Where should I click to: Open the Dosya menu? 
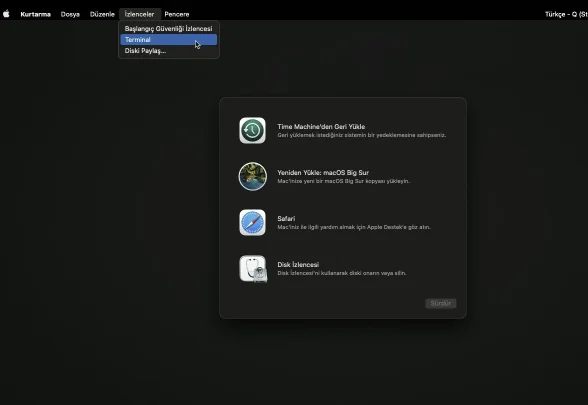point(70,14)
